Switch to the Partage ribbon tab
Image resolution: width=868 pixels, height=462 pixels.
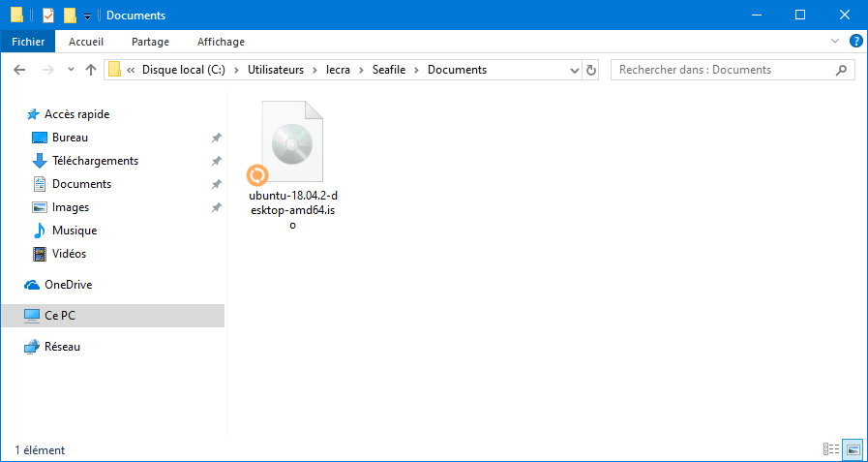(x=151, y=42)
